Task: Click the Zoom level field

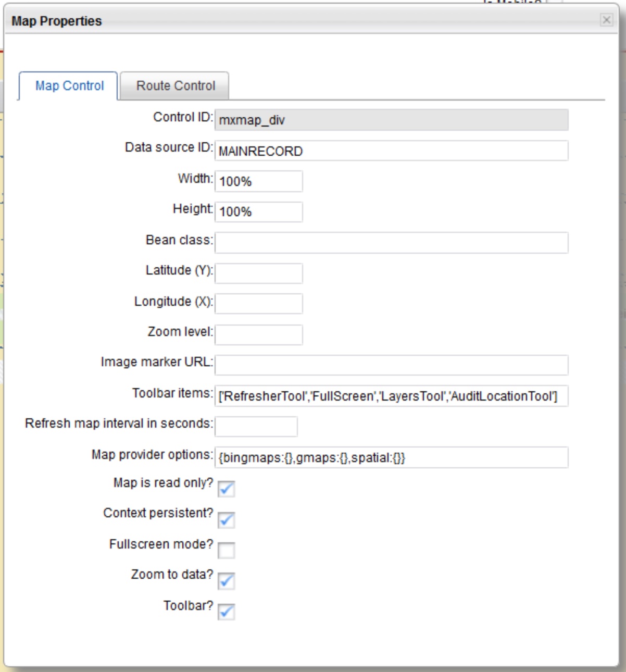Action: coord(259,334)
